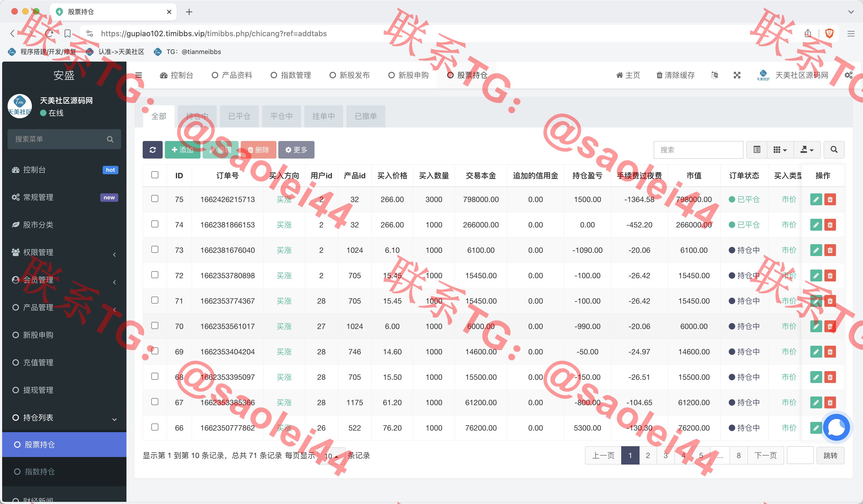Expand 产品管理 in the sidebar
863x504 pixels.
point(64,307)
